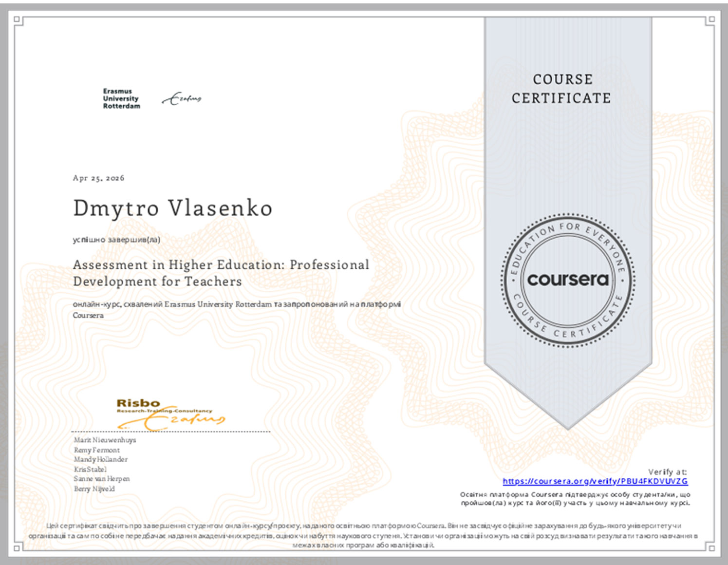Click the Erasmus University Rotterdam text logo
Screen dimensions: 728x565
(121, 98)
